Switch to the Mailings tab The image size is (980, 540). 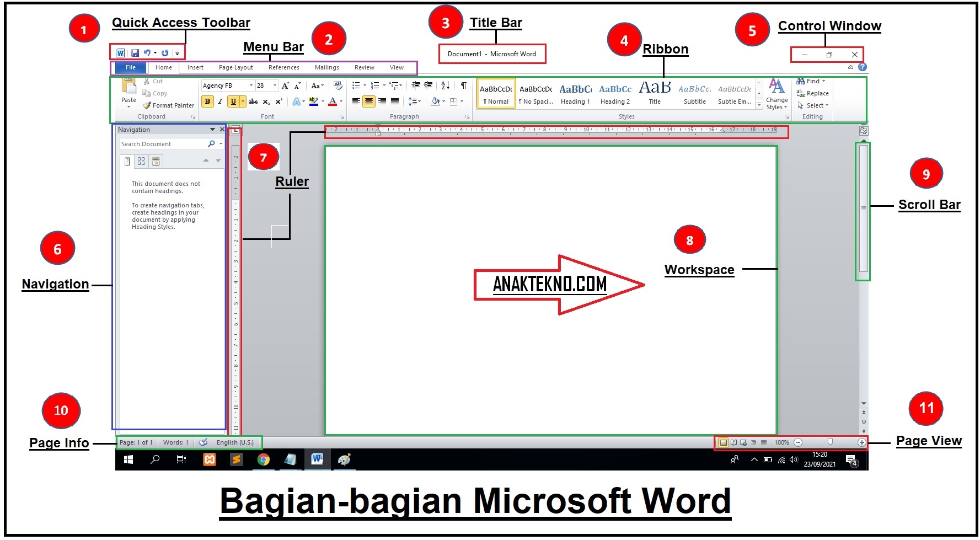click(327, 67)
